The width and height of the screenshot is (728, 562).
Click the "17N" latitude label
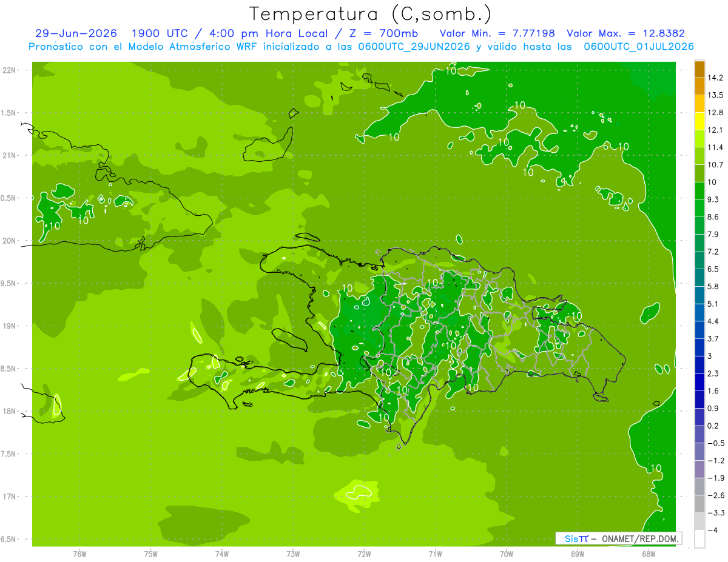[x=10, y=497]
